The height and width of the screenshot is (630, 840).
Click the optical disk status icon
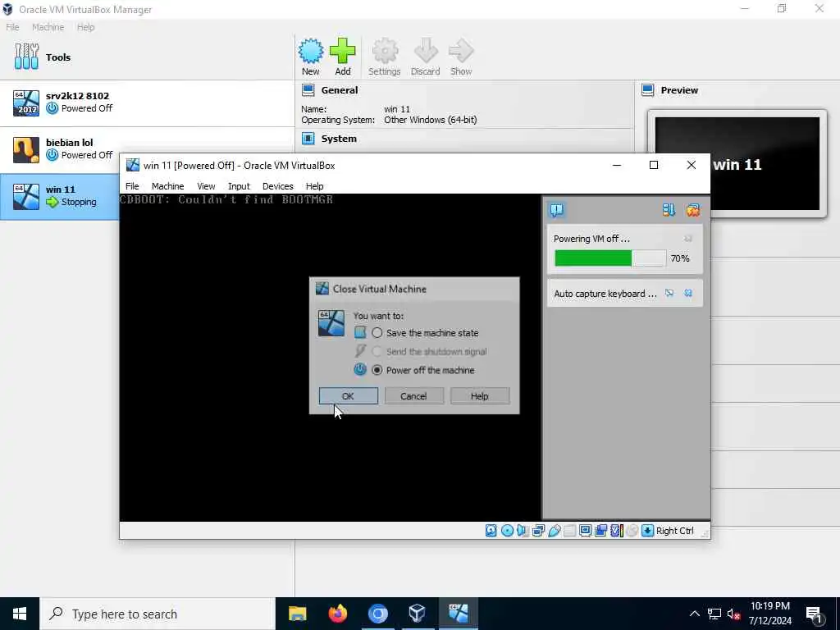pyautogui.click(x=507, y=531)
